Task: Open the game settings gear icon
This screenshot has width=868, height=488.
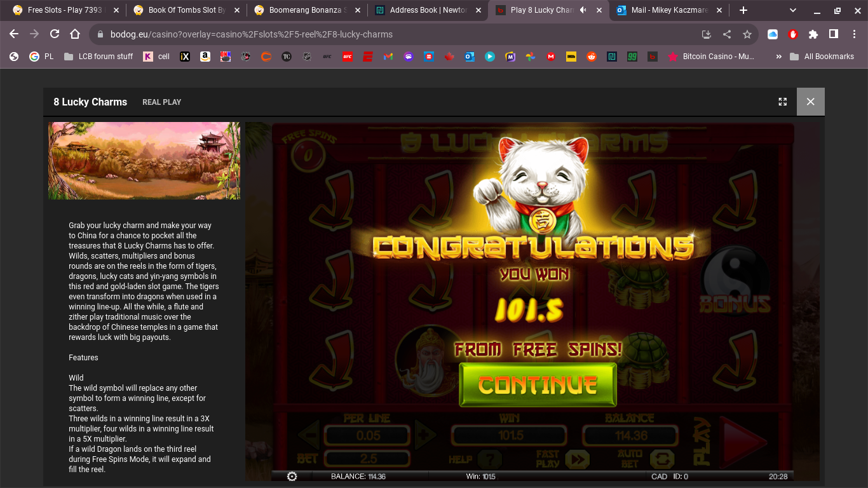Action: [x=292, y=477]
